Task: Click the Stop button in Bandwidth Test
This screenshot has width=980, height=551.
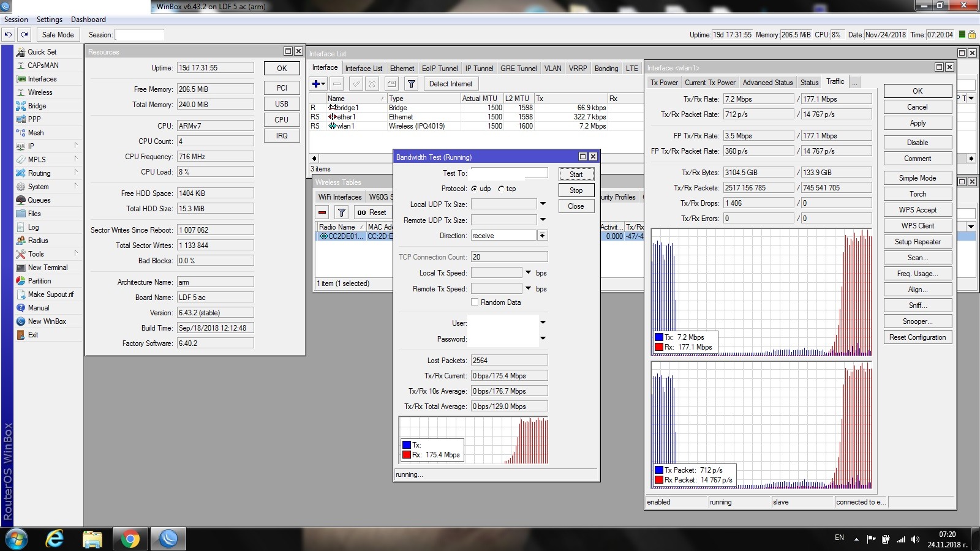Action: [576, 190]
